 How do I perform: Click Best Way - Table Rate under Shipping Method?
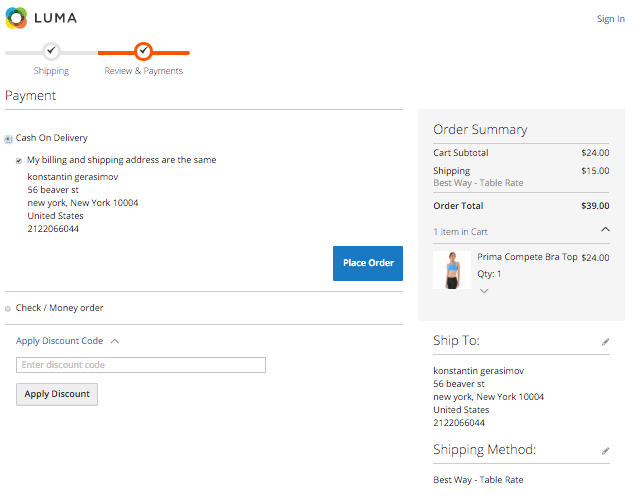478,480
